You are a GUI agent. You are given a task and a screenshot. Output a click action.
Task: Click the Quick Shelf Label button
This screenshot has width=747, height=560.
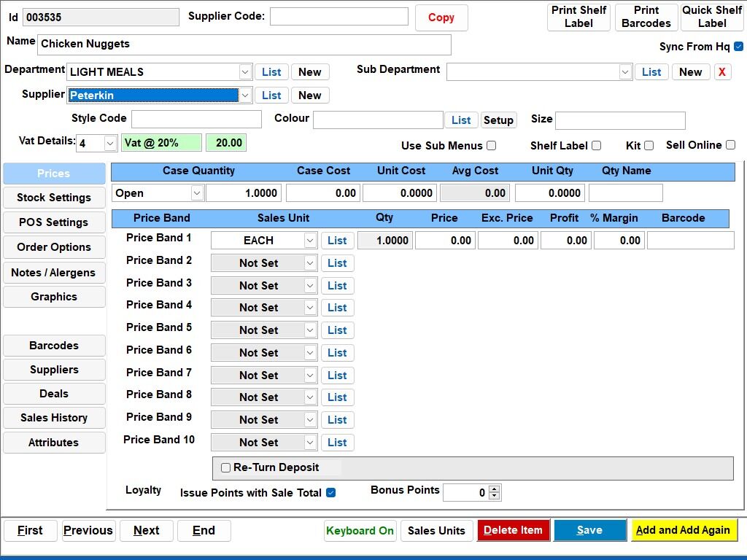[x=712, y=17]
